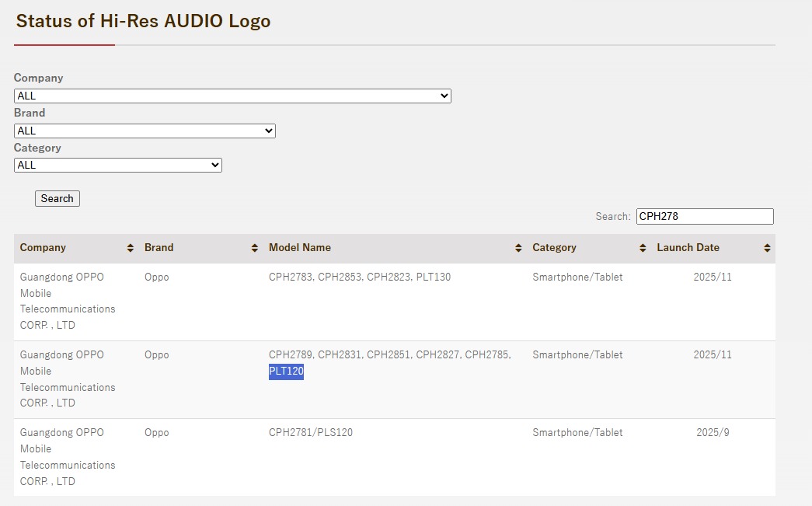Click the Model Name header label

[x=300, y=248]
